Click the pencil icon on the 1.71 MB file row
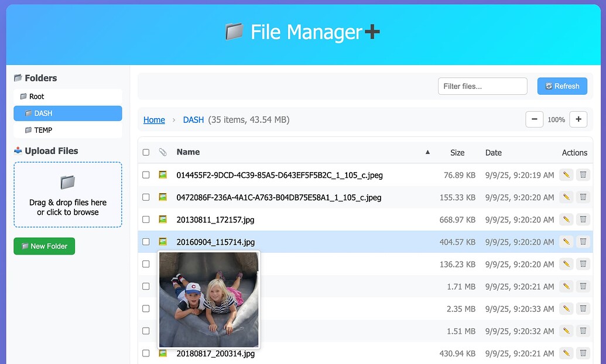The width and height of the screenshot is (606, 364). (x=566, y=286)
